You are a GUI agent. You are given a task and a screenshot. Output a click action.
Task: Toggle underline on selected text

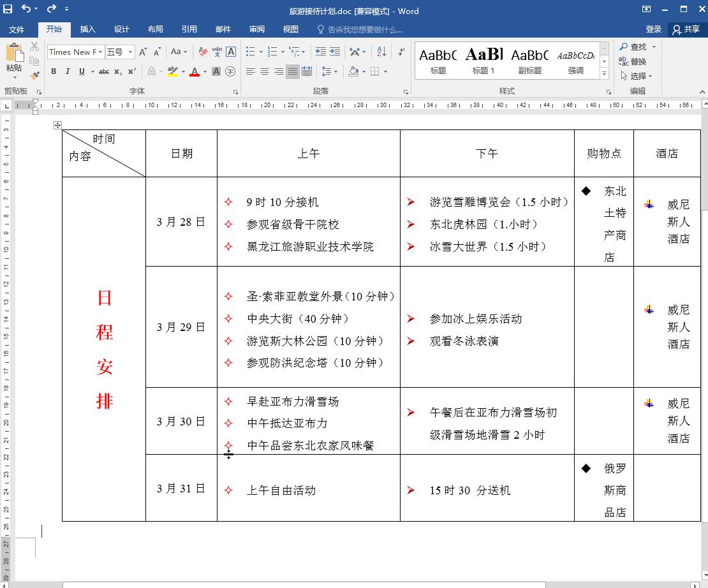(x=82, y=71)
